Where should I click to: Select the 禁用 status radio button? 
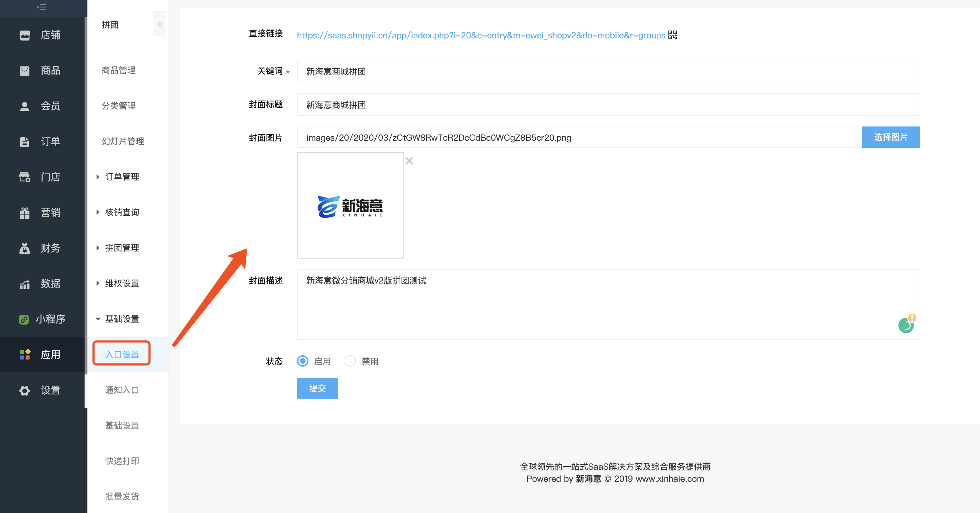point(350,361)
